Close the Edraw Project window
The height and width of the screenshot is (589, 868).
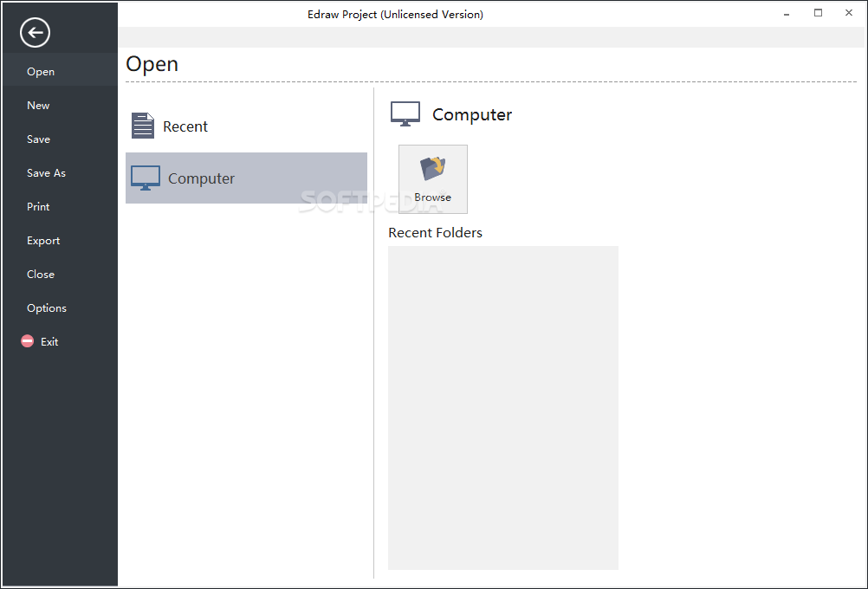click(x=849, y=13)
